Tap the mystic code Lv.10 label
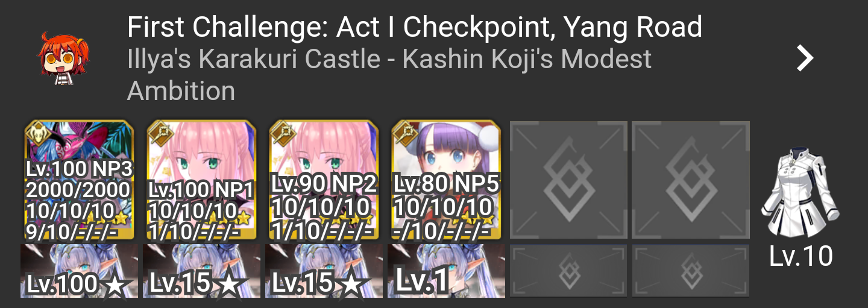 801,256
